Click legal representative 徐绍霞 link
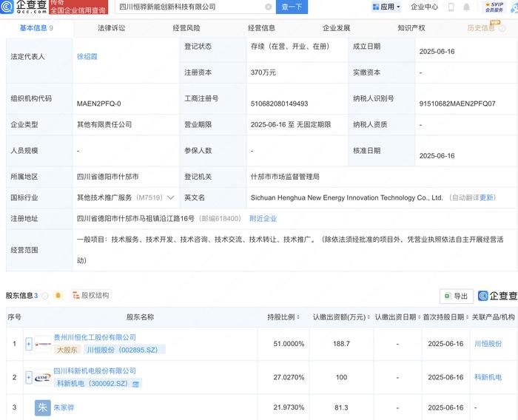518x420 pixels. click(x=87, y=57)
